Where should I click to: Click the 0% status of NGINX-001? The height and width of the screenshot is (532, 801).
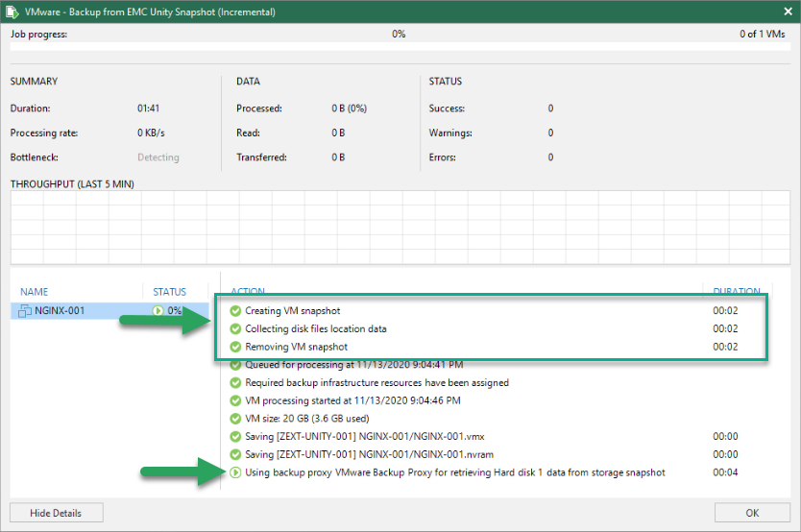pyautogui.click(x=175, y=310)
